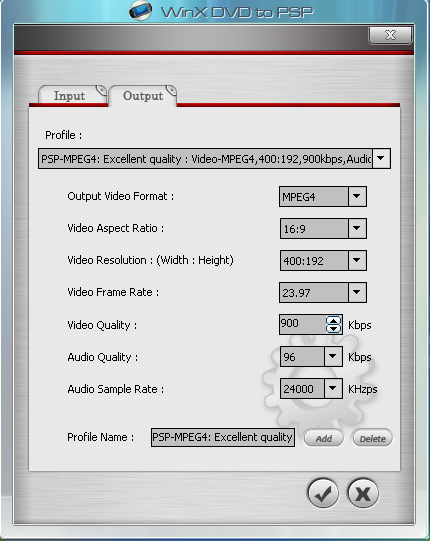
Task: Expand the Video Resolution dropdown
Action: [357, 260]
